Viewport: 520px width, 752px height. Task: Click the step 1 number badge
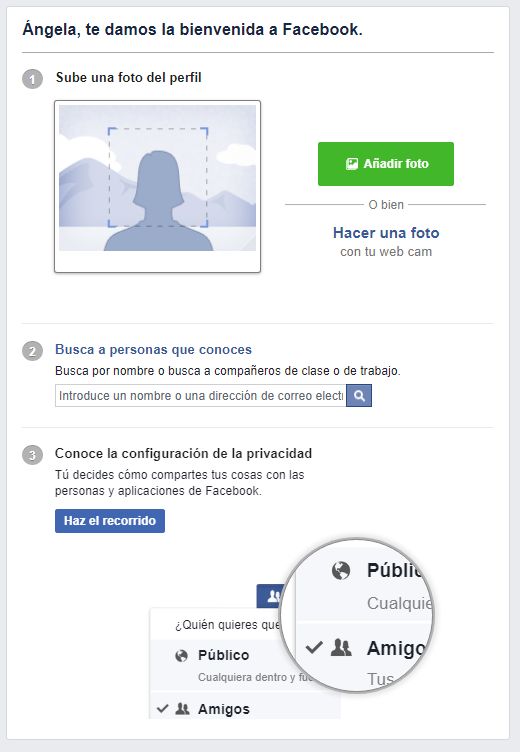[x=32, y=79]
